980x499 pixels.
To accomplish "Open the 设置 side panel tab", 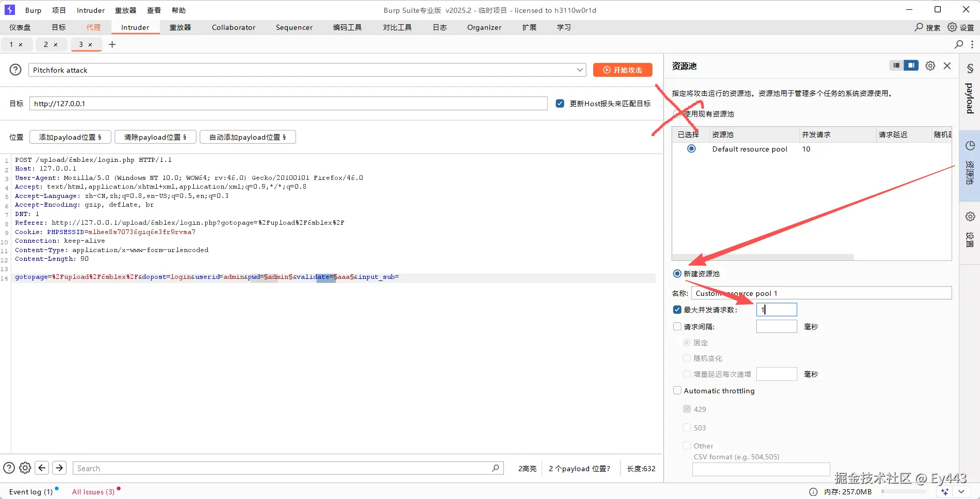I will point(970,229).
